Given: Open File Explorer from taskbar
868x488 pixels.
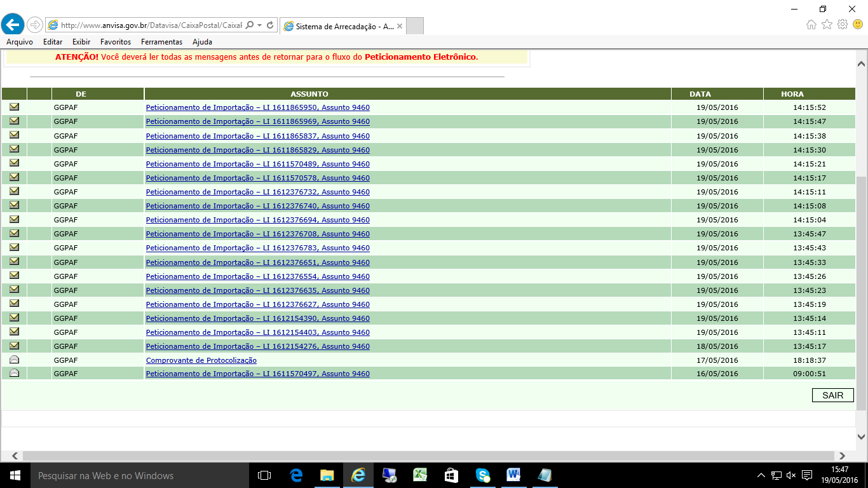Looking at the screenshot, I should (327, 475).
